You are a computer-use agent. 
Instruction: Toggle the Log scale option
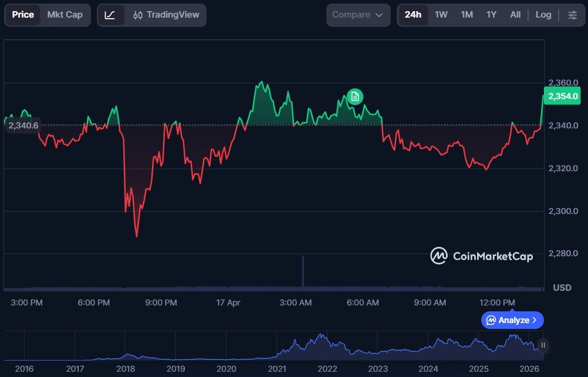coord(543,15)
